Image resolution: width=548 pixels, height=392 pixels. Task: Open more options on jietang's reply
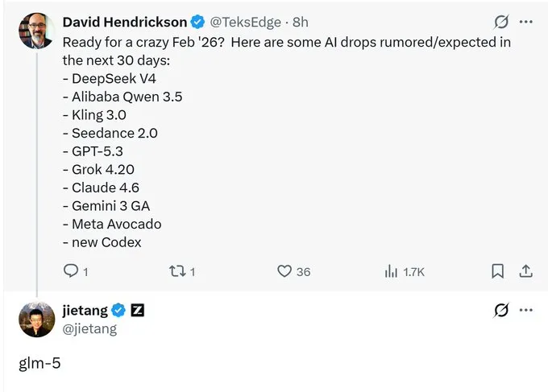coord(526,311)
